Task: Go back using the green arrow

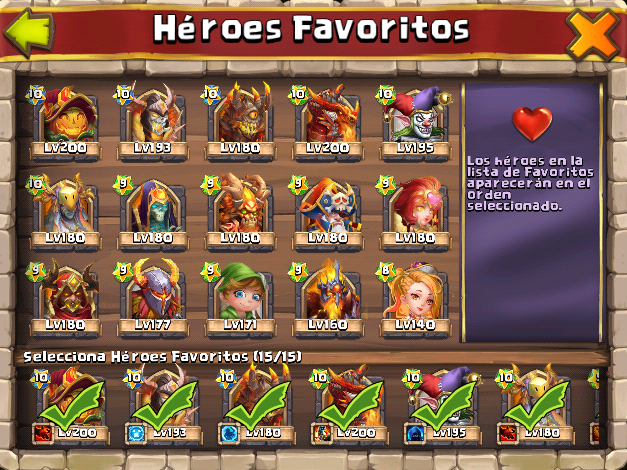Action: point(29,31)
